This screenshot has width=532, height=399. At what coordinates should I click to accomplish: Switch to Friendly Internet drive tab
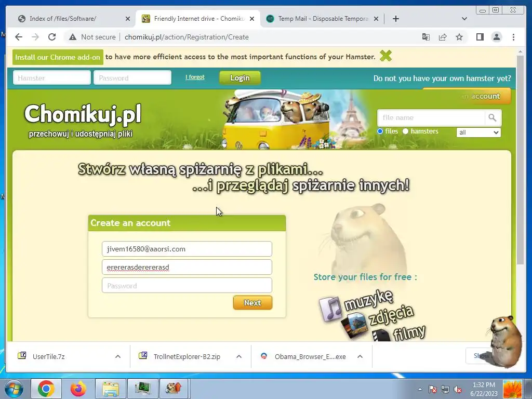(198, 19)
